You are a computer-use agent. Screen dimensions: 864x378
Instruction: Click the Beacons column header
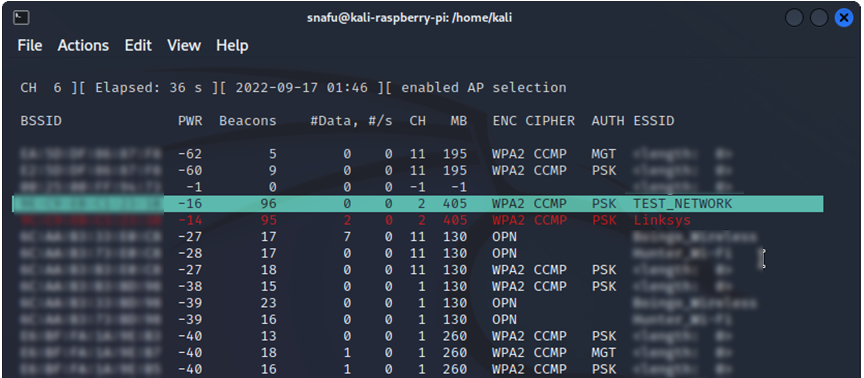(248, 121)
